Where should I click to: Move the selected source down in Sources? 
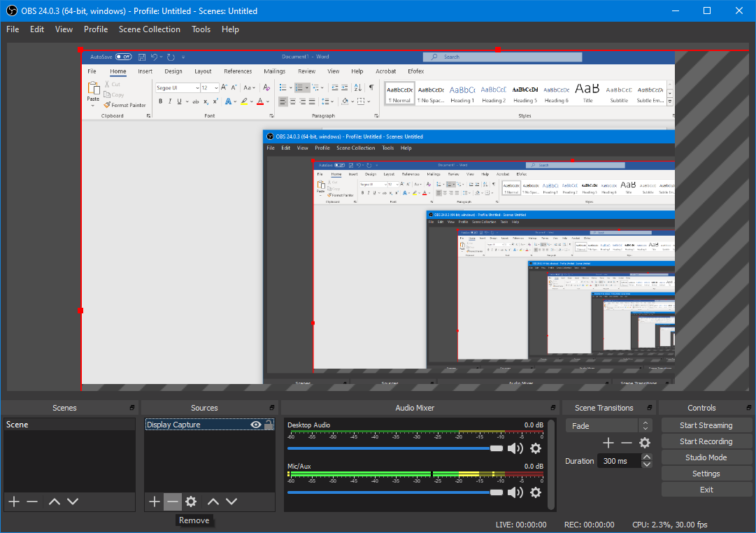231,502
